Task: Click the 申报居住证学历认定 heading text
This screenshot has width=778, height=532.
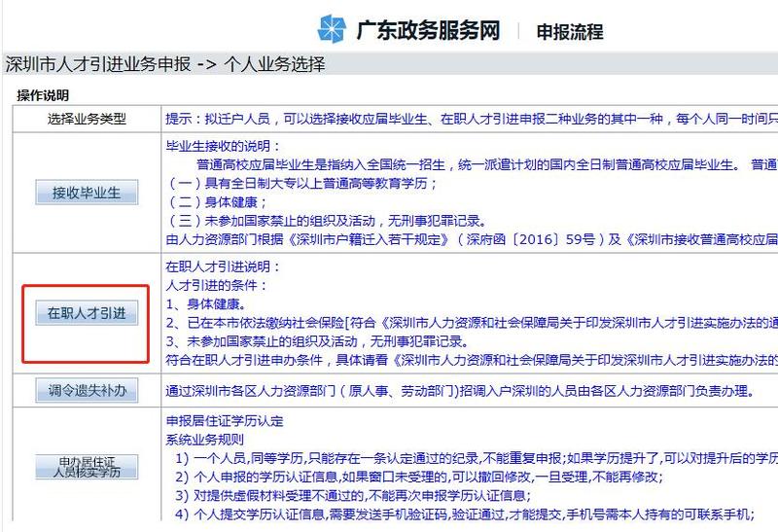Action: [226, 422]
